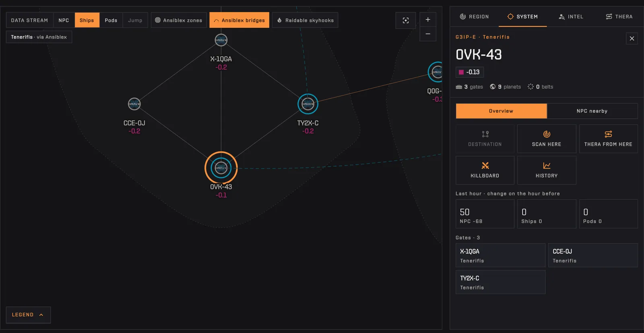Image resolution: width=644 pixels, height=333 pixels.
Task: Select the TY2X-C system node on map
Action: [x=308, y=104]
